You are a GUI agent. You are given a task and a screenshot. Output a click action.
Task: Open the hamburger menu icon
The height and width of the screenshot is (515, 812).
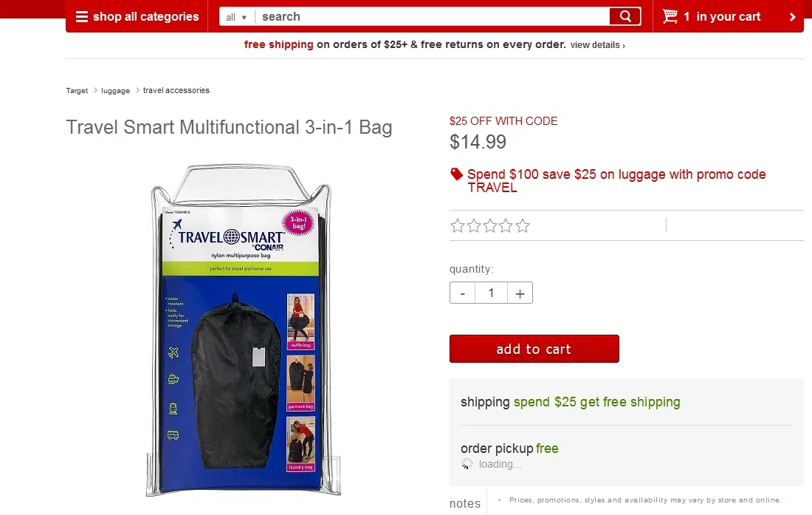coord(82,16)
